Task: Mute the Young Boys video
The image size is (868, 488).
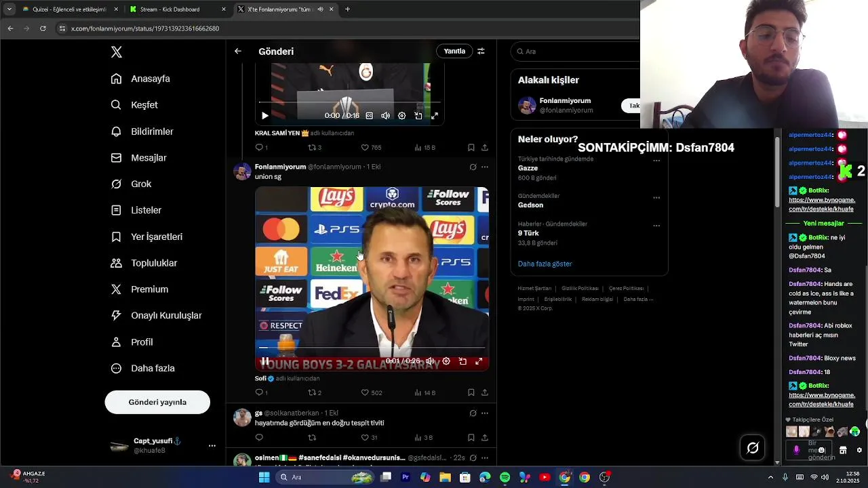Action: (430, 361)
